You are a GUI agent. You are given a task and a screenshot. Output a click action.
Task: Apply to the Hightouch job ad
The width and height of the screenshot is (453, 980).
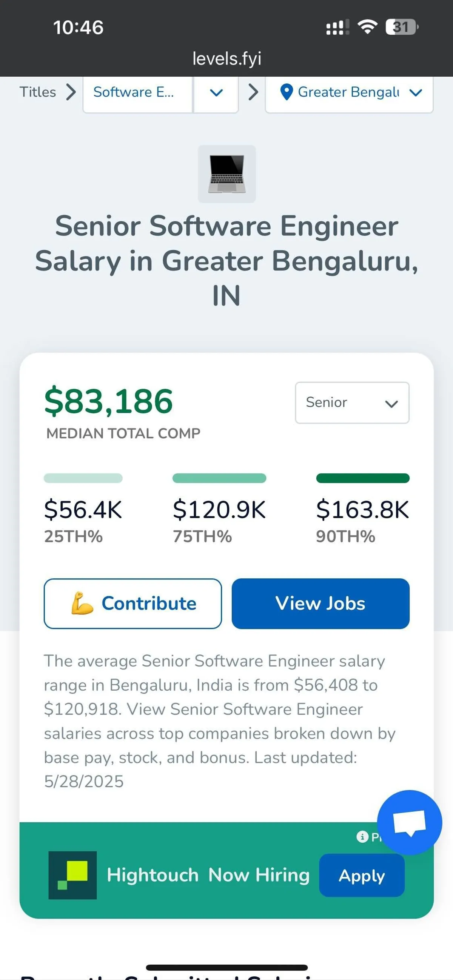(362, 876)
